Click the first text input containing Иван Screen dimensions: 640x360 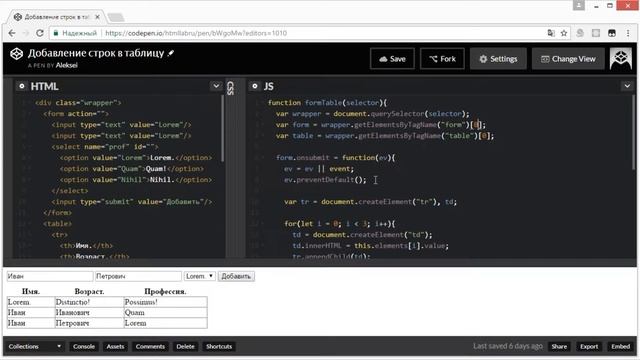(49, 276)
